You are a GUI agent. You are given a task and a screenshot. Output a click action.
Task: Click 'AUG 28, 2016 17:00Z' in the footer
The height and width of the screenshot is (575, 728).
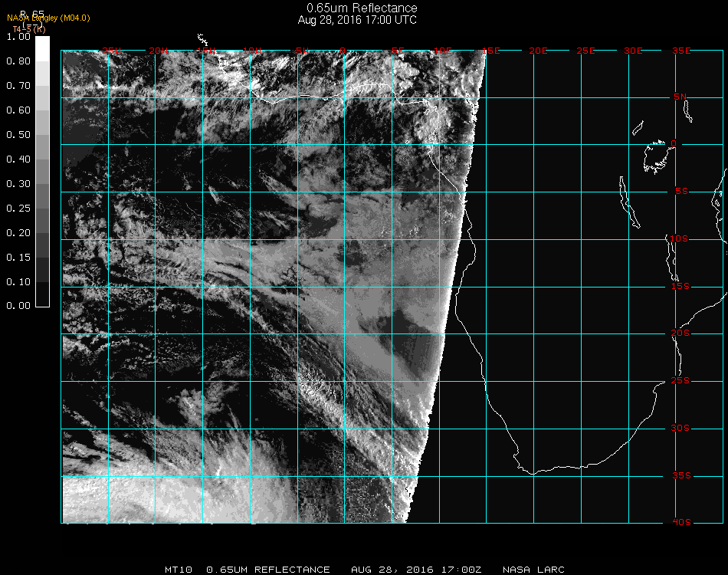[x=416, y=570]
